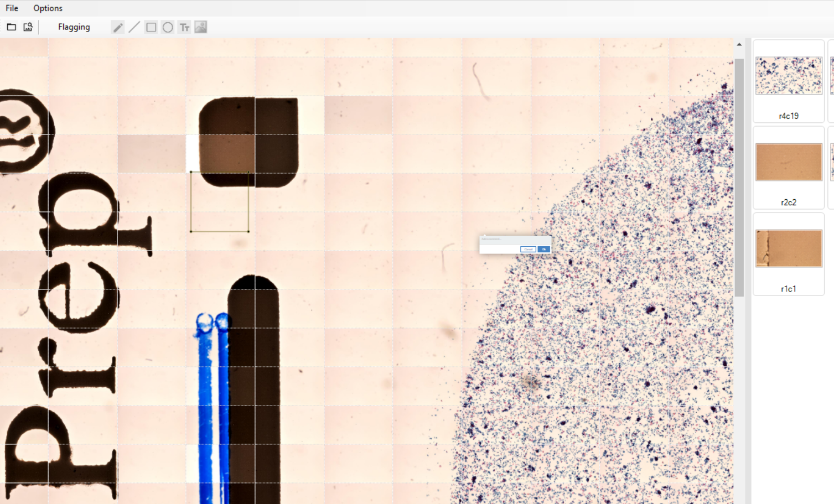Select the image stamp tool

pos(200,27)
